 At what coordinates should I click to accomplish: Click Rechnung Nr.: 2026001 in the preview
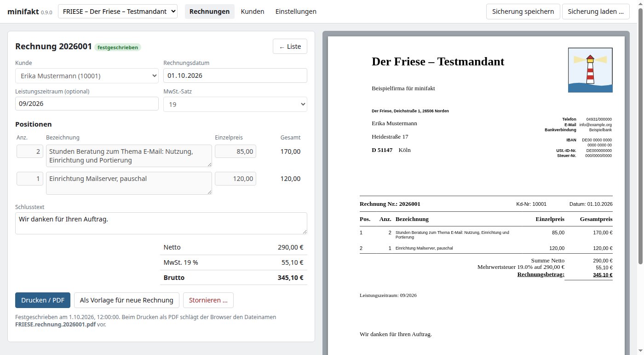[x=390, y=204]
